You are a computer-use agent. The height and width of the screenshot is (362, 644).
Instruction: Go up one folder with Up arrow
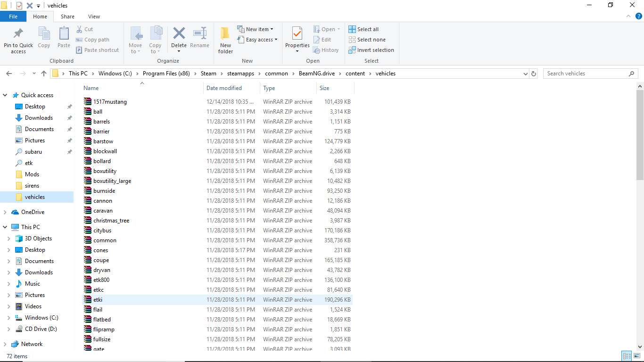44,74
